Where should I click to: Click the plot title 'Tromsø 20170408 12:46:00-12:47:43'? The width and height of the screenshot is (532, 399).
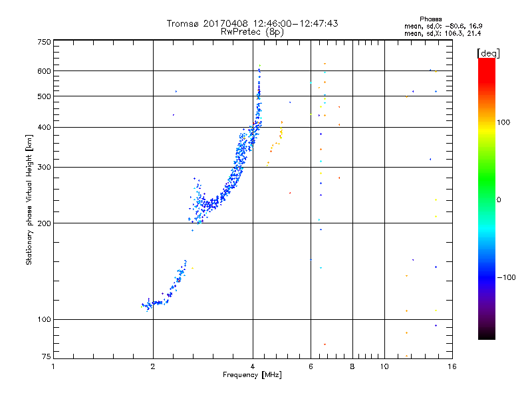[x=252, y=23]
